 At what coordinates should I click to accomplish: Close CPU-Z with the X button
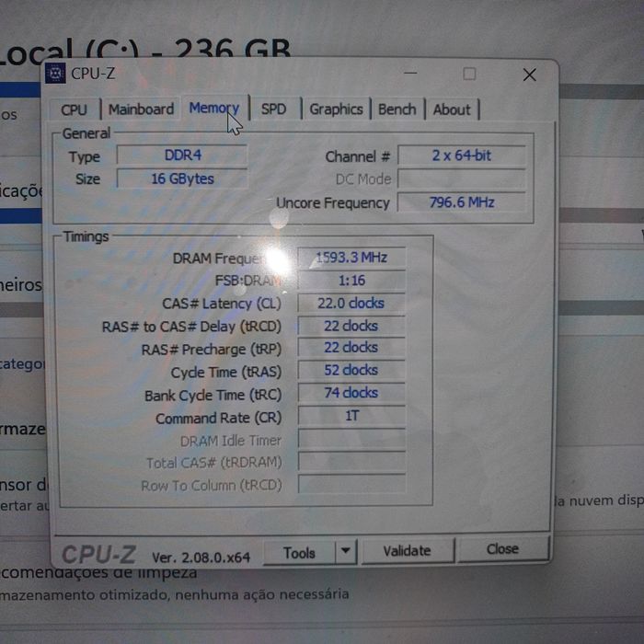click(x=529, y=75)
